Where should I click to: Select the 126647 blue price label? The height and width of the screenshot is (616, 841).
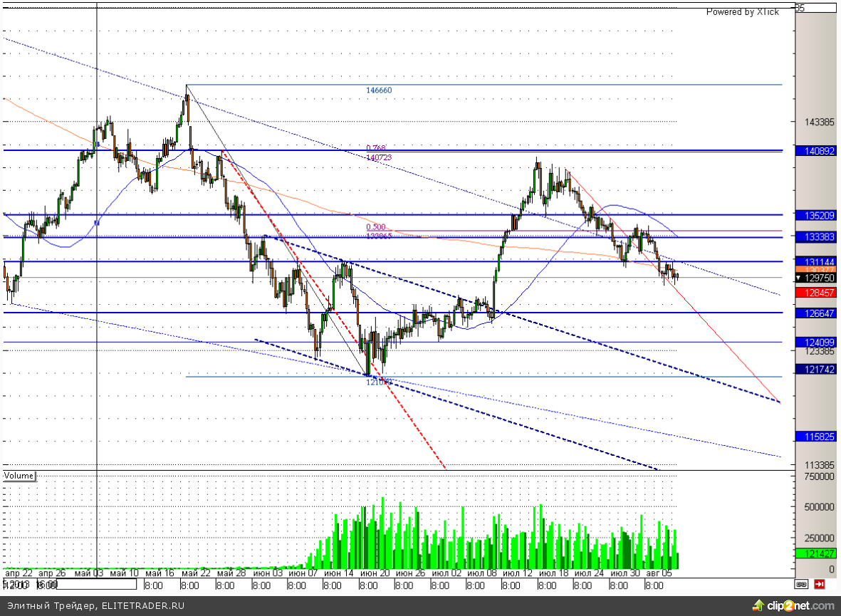click(x=815, y=313)
